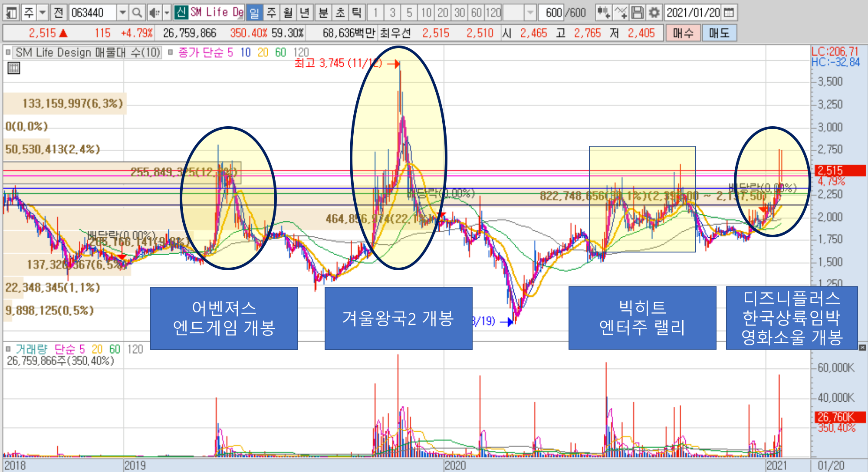This screenshot has width=868, height=472.
Task: Click the add indicator line icon
Action: pyautogui.click(x=621, y=13)
